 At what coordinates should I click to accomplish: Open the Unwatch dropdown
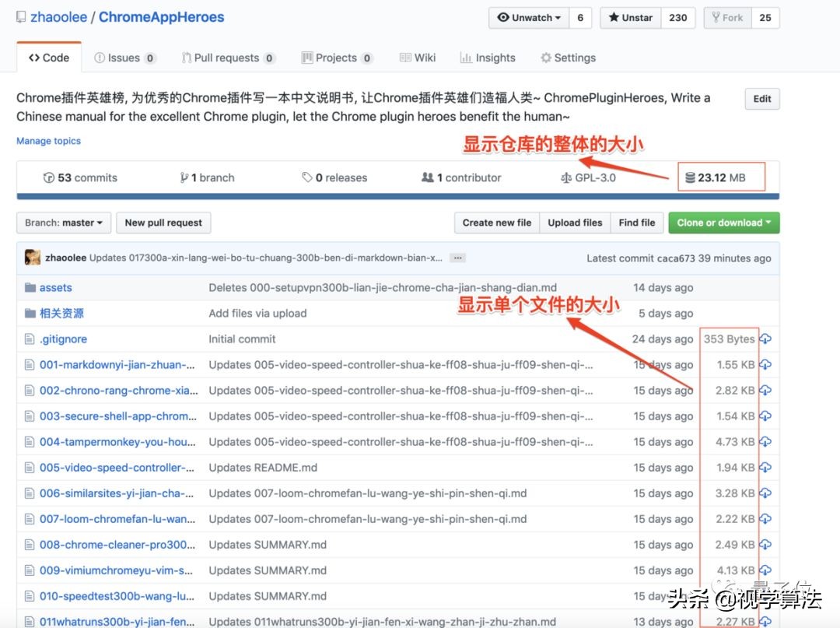coord(529,18)
